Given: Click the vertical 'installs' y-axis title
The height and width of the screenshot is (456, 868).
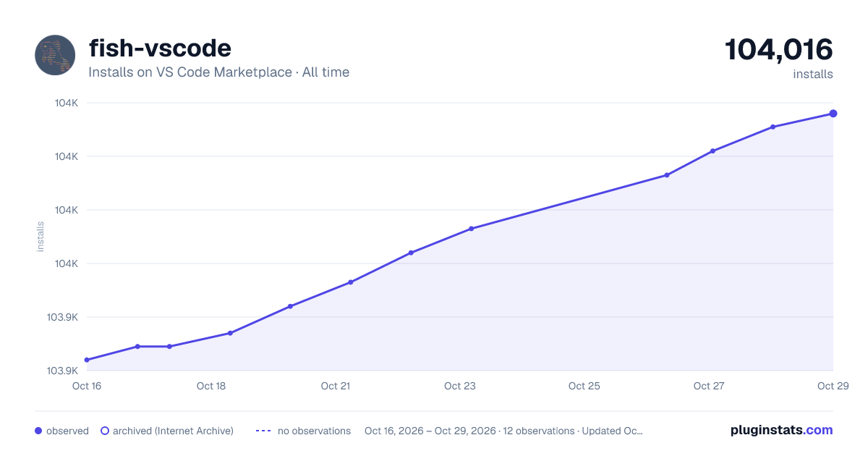Looking at the screenshot, I should [41, 237].
